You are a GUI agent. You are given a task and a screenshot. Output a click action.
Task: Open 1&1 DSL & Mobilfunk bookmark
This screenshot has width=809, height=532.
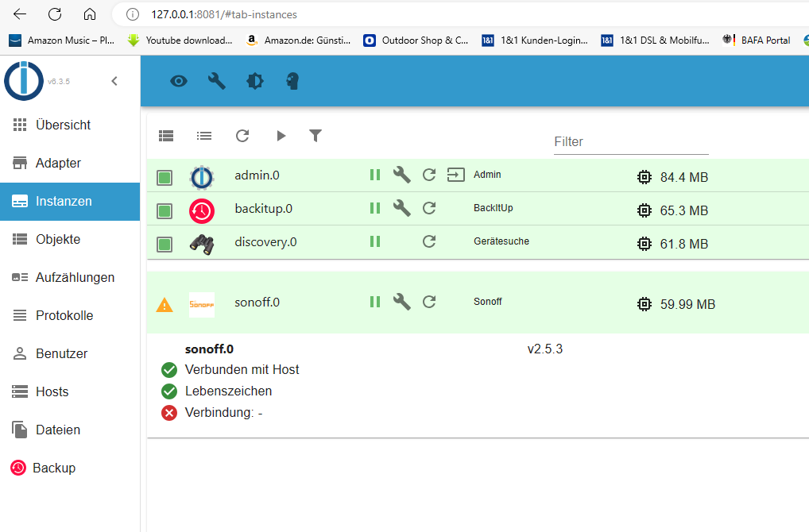(x=656, y=40)
